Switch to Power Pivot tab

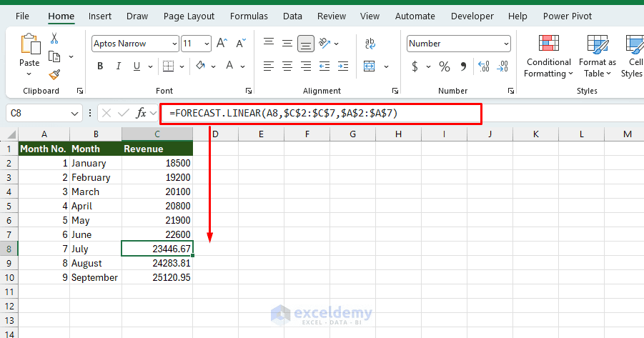568,16
